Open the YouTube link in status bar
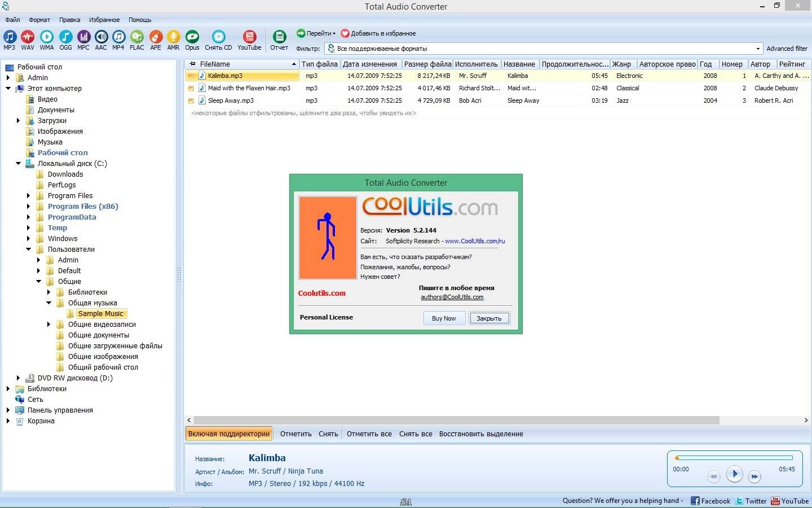 click(x=790, y=501)
